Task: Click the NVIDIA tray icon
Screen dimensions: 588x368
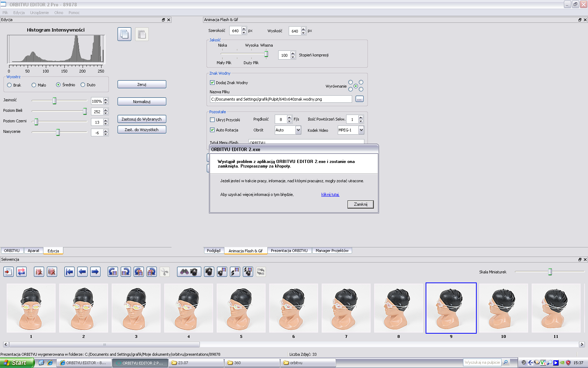Action: (562, 363)
